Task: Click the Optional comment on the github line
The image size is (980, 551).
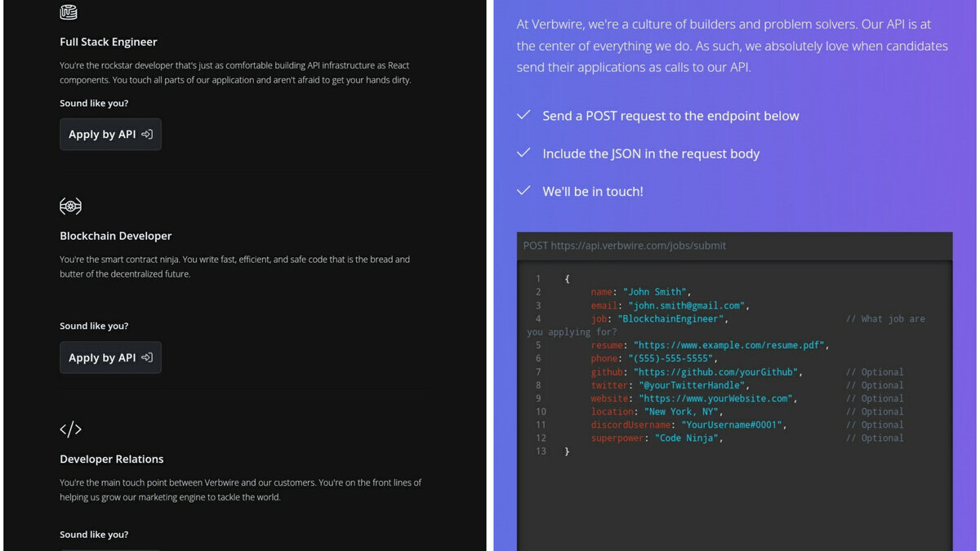Action: point(875,371)
